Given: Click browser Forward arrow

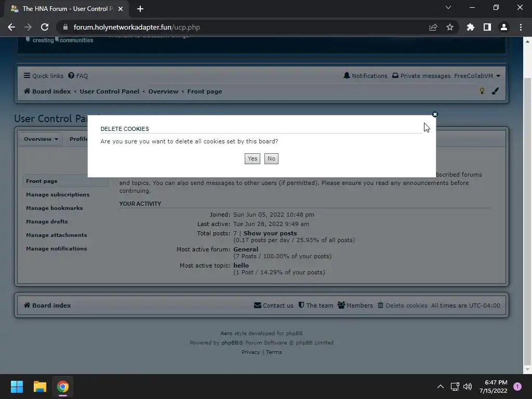Looking at the screenshot, I should tap(28, 27).
